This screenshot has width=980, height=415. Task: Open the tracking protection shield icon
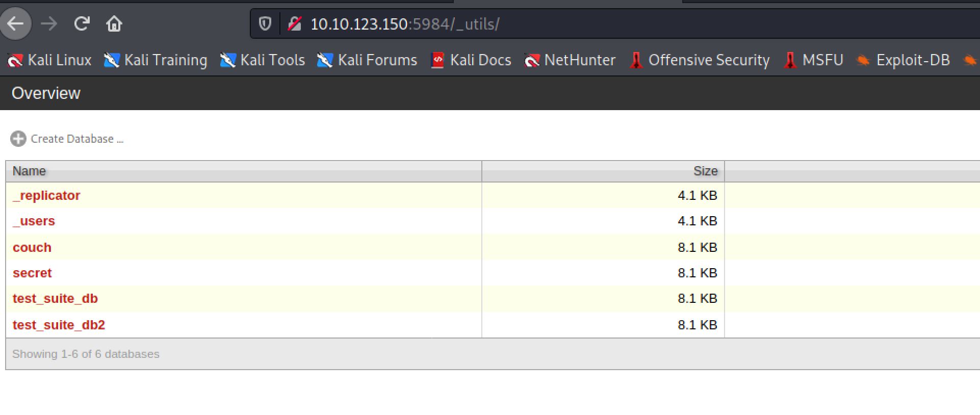coord(265,24)
